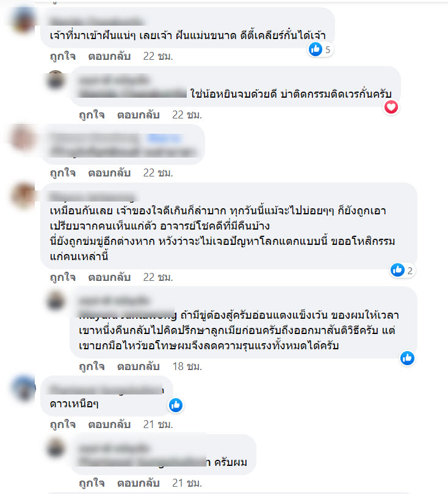This screenshot has width=448, height=494.
Task: Click the like reaction icon showing 5
Action: tap(316, 49)
